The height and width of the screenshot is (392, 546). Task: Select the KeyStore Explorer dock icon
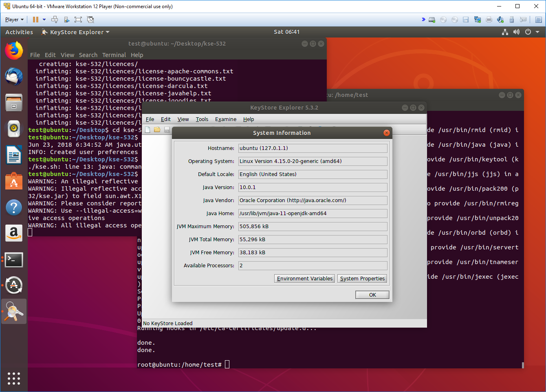coord(14,311)
